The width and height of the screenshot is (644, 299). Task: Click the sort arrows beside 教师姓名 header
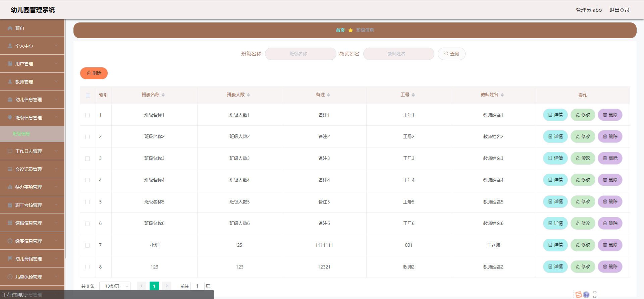(x=502, y=95)
